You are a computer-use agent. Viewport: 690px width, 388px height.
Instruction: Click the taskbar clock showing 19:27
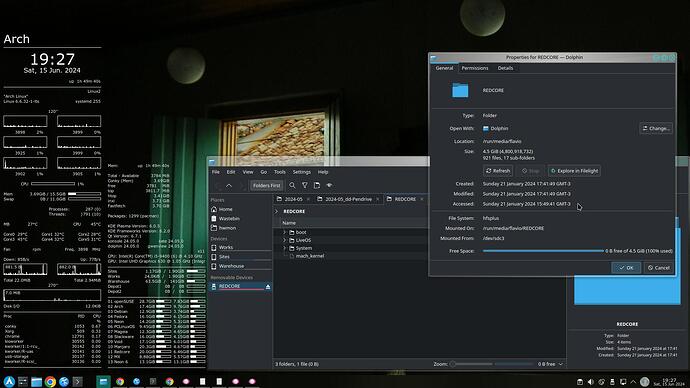pos(669,382)
